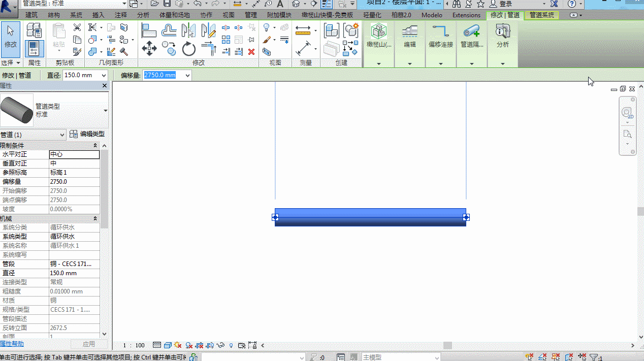Screen dimensions: 644x361
Task: Toggle Thin Lines in quick access toolbar
Action: 327,4
